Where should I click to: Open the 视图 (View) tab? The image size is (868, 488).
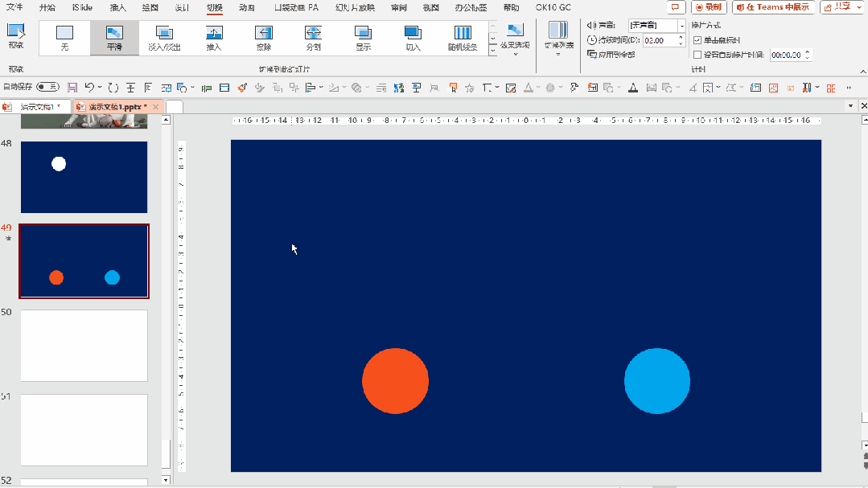[430, 7]
